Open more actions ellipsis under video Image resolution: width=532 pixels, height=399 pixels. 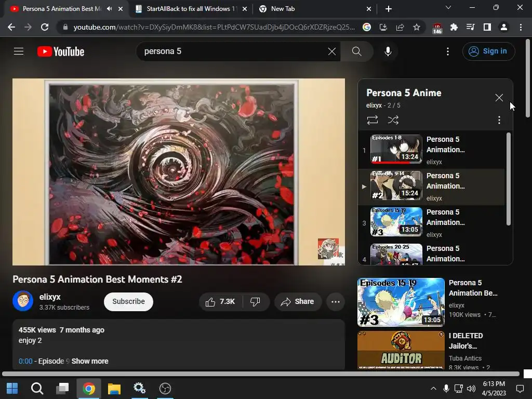tap(336, 302)
